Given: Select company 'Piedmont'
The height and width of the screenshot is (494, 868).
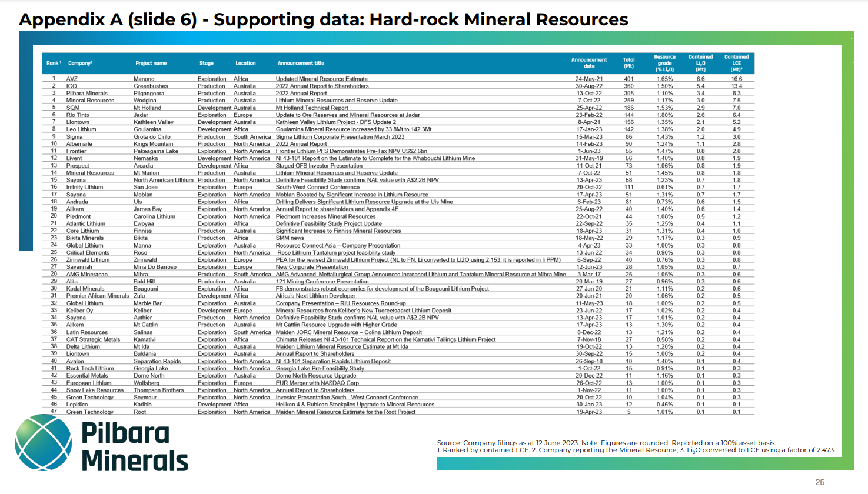Looking at the screenshot, I should click(x=79, y=216).
